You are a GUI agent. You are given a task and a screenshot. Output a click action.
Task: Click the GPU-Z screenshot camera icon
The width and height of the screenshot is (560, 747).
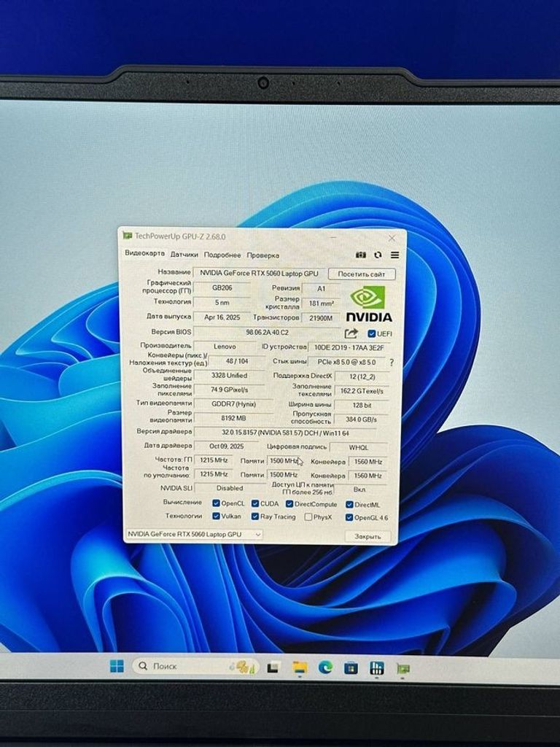(x=361, y=255)
